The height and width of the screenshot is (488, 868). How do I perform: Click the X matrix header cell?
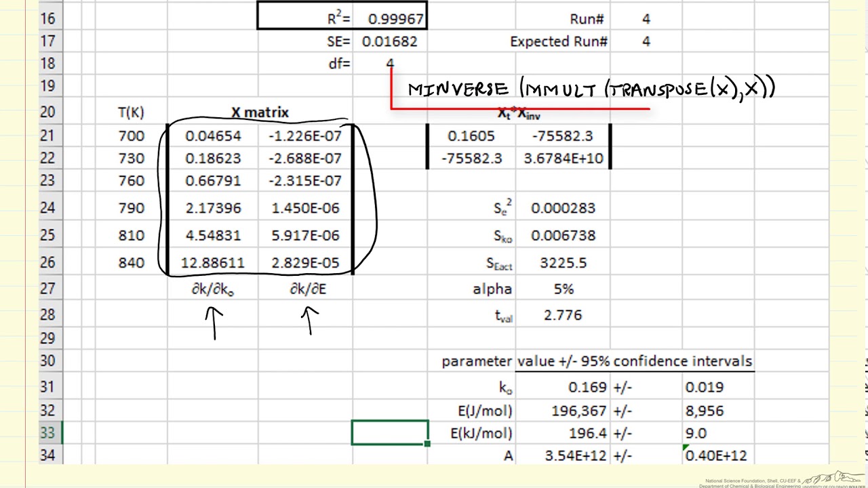click(x=260, y=113)
